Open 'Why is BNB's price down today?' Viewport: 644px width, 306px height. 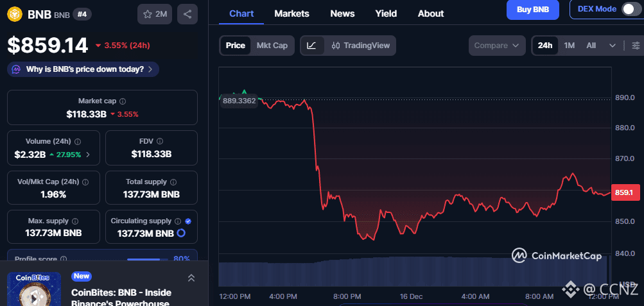click(83, 69)
